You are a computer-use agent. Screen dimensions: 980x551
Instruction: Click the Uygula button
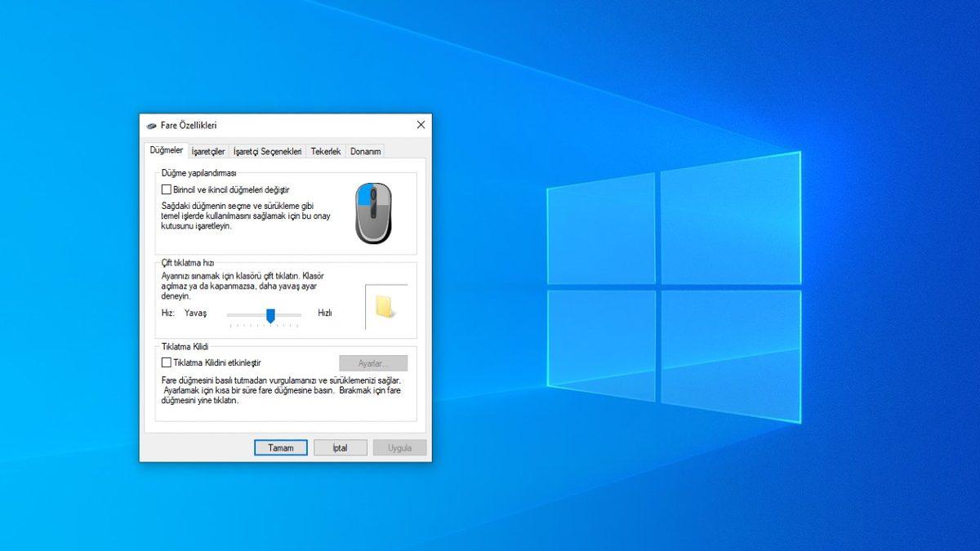[x=399, y=447]
